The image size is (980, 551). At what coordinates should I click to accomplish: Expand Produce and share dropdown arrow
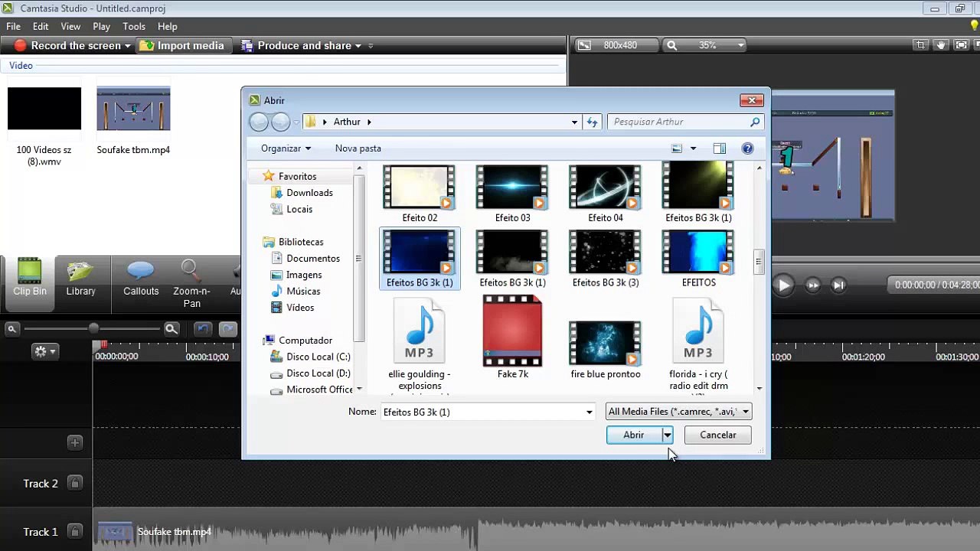click(358, 46)
